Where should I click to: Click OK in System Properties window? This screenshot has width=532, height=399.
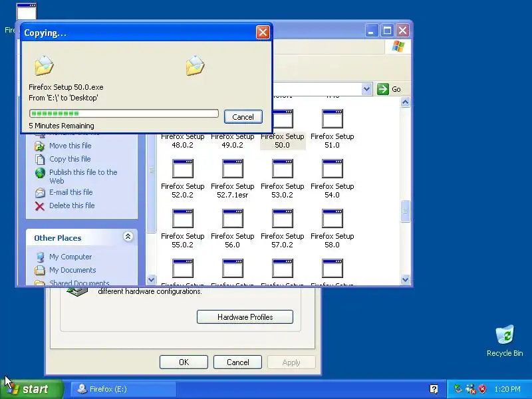tap(184, 362)
